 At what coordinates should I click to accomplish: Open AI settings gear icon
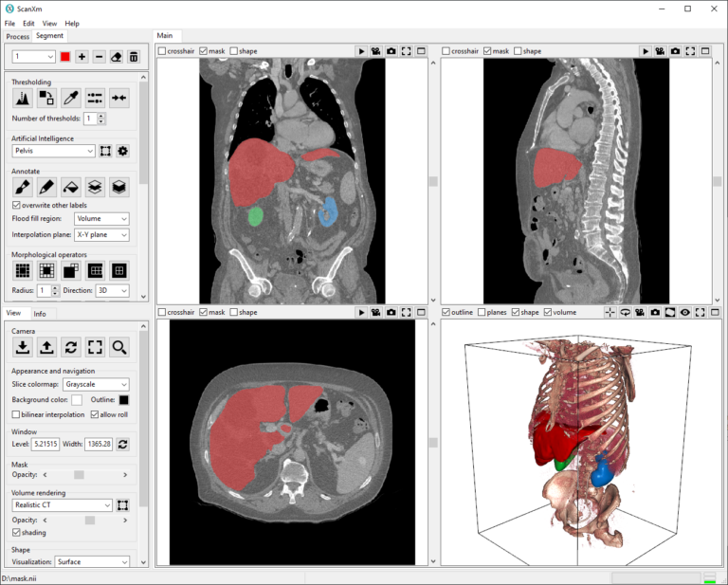[122, 151]
